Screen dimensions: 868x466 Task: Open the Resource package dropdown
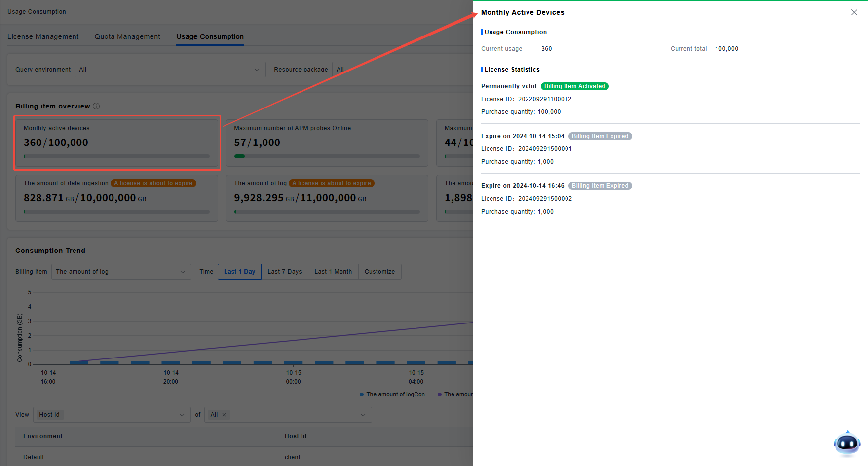coord(402,70)
